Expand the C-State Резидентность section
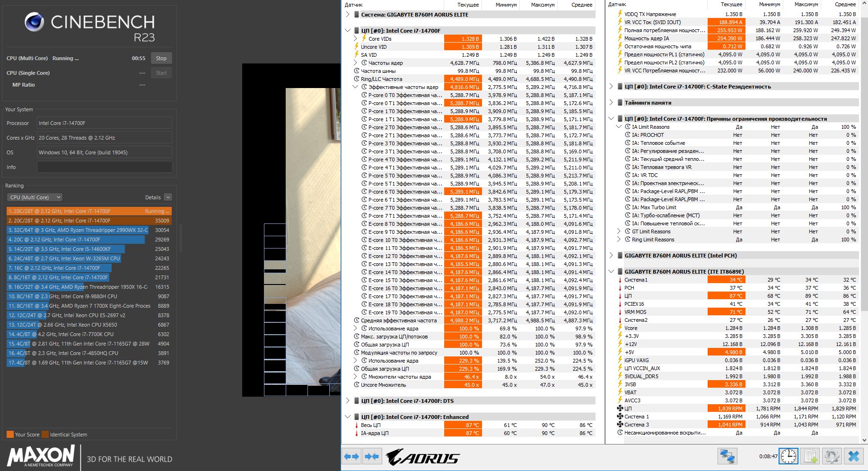868x471 pixels. (611, 87)
